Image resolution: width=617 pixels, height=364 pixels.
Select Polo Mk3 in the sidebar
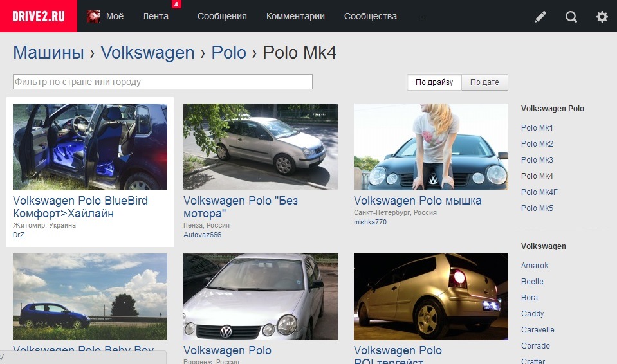(x=537, y=160)
